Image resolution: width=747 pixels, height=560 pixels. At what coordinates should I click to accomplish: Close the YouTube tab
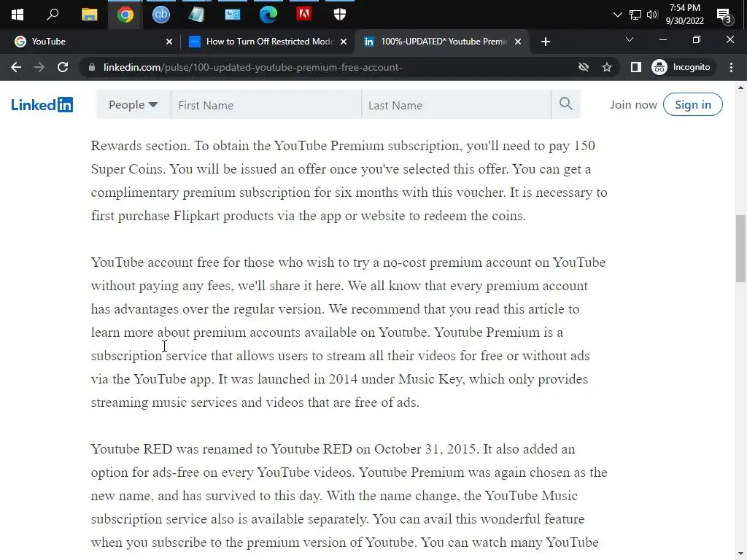169,42
